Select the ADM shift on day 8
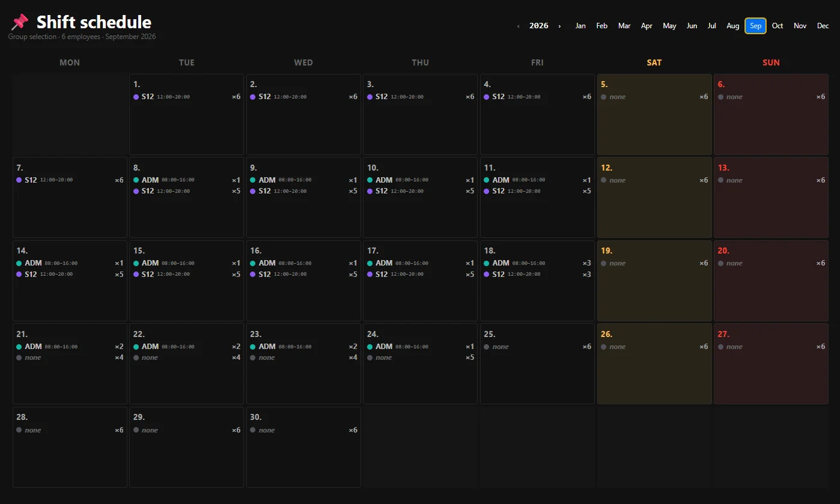840x504 pixels. click(x=186, y=180)
